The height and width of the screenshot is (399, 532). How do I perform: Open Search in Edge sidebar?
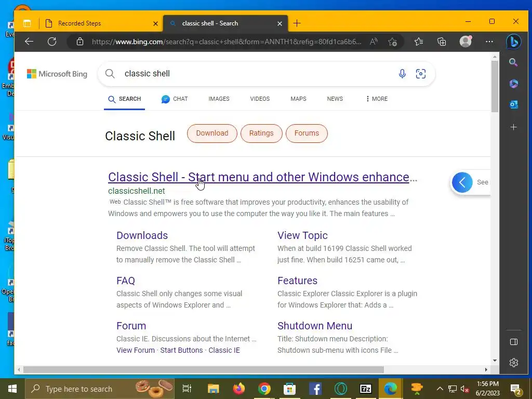513,62
